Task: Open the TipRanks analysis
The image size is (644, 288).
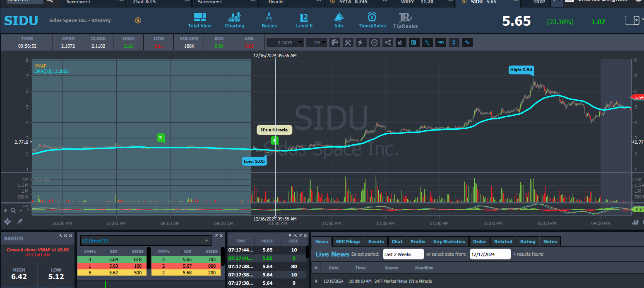Action: pos(405,21)
